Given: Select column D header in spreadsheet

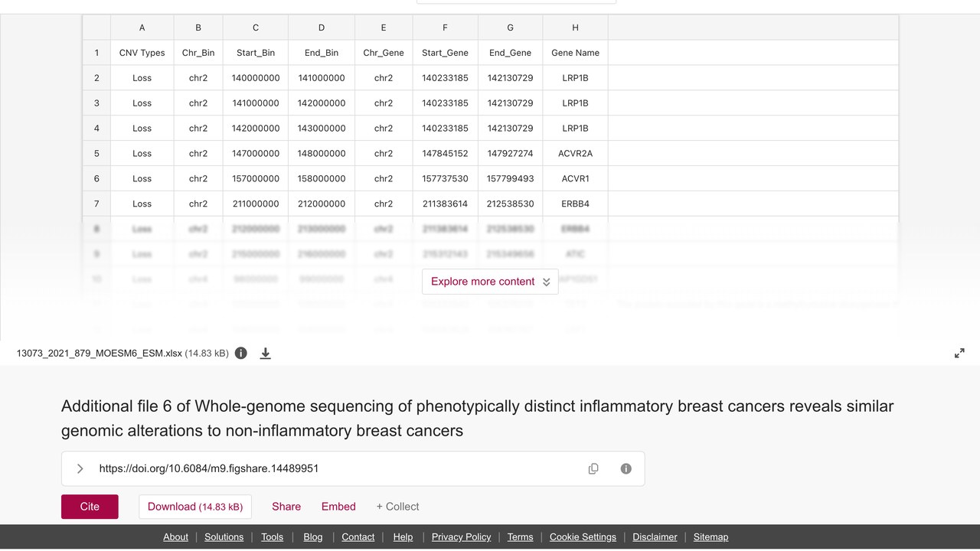Looking at the screenshot, I should click(322, 28).
